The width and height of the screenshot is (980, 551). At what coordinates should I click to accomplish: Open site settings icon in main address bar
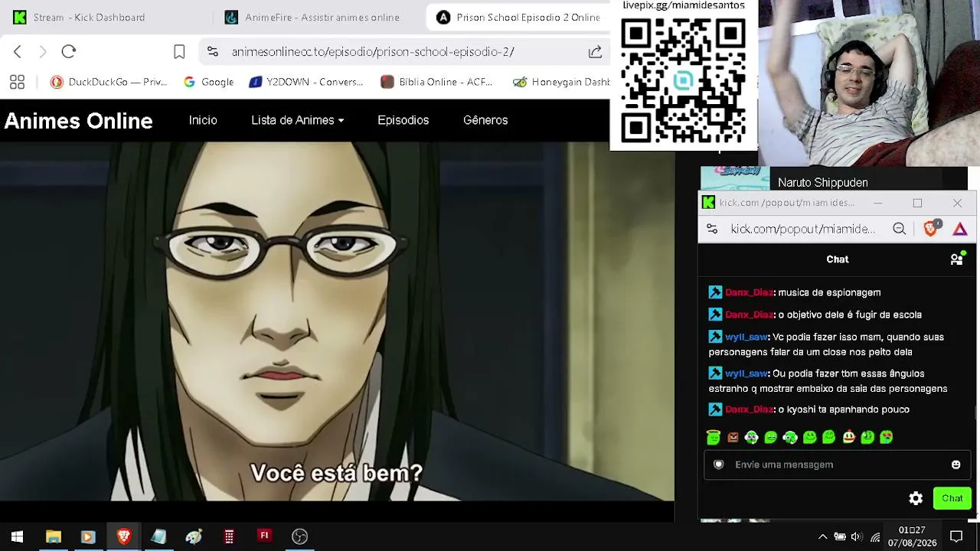213,51
